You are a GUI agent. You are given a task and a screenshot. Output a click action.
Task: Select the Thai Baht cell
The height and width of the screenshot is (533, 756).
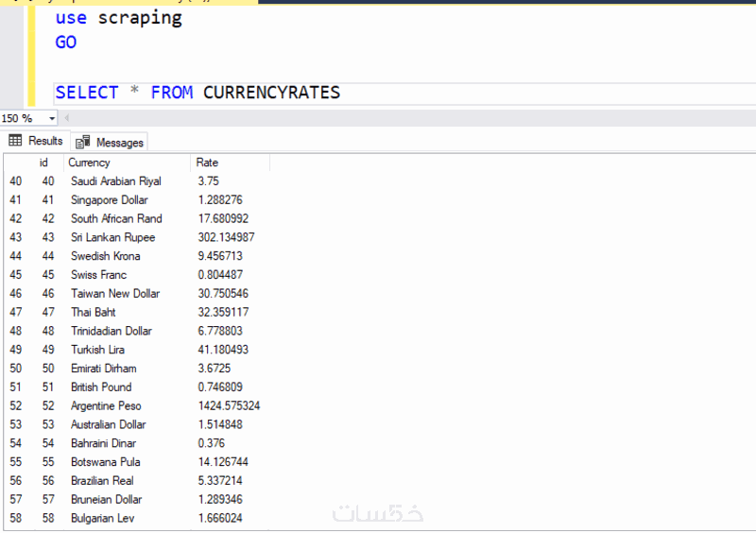coord(93,312)
